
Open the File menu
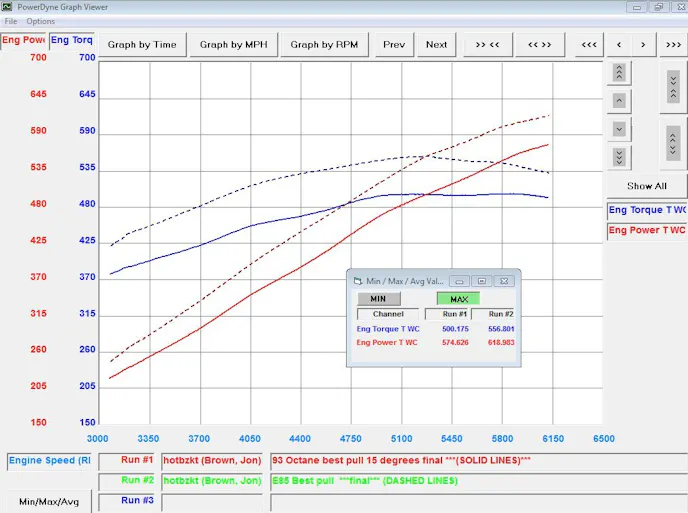coord(11,21)
